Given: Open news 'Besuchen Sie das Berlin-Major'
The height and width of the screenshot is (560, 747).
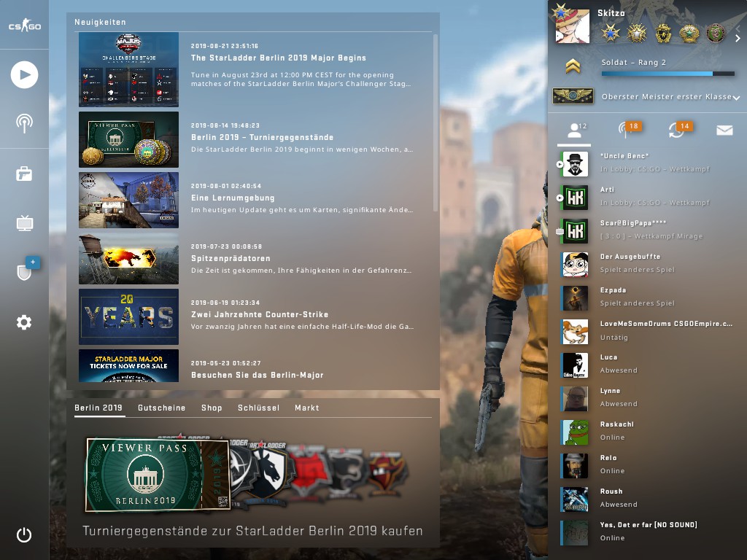Looking at the screenshot, I should pyautogui.click(x=258, y=376).
